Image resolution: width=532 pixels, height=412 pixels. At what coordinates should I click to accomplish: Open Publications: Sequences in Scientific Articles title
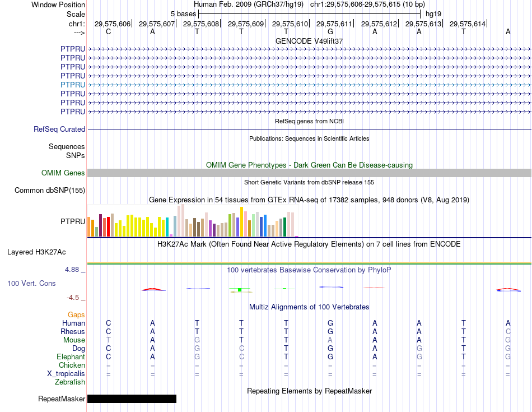[309, 138]
